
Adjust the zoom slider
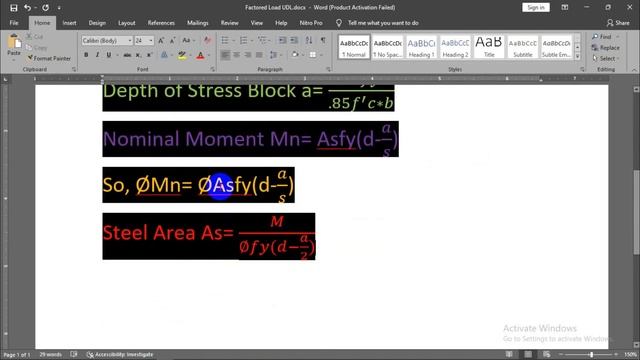[x=591, y=354]
